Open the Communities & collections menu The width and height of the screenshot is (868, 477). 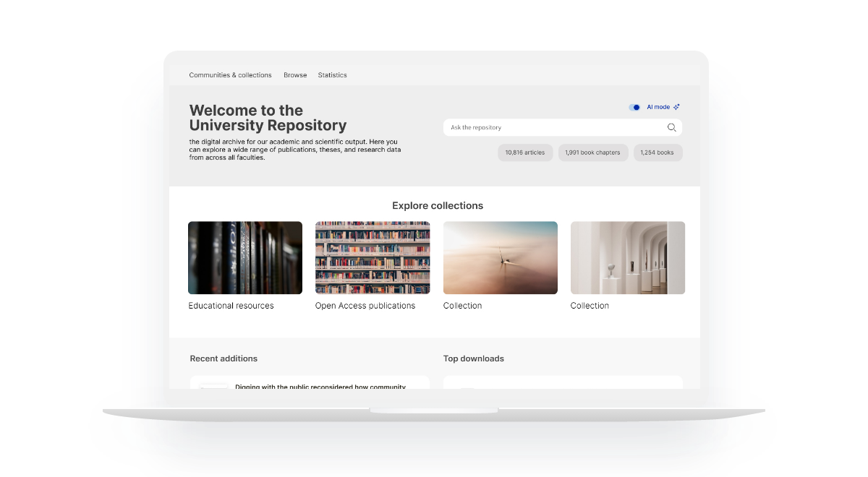(x=230, y=75)
